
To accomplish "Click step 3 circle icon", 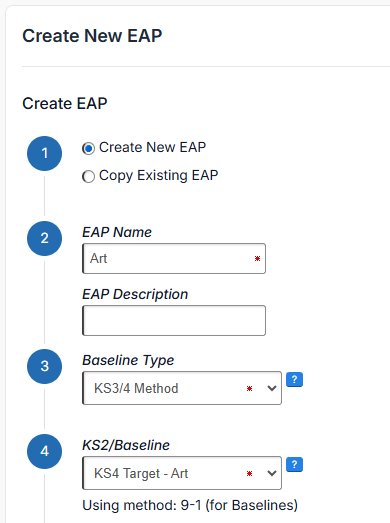I will (x=44, y=366).
